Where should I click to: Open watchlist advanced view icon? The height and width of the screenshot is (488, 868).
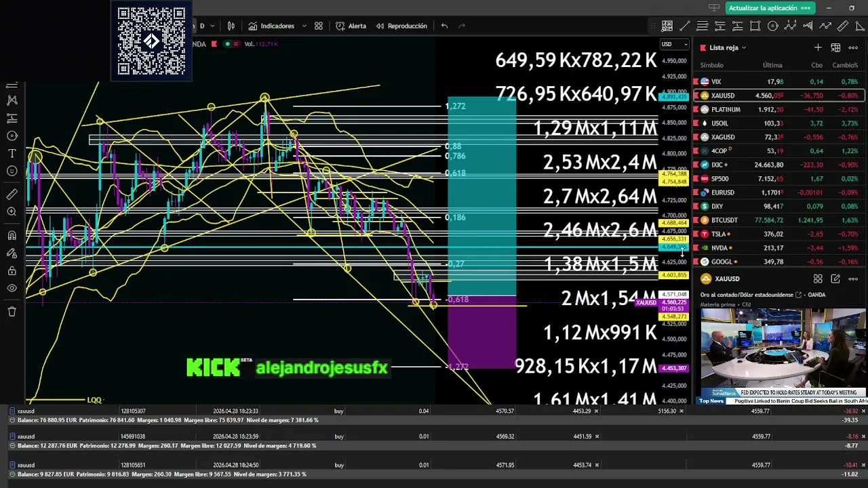[835, 47]
